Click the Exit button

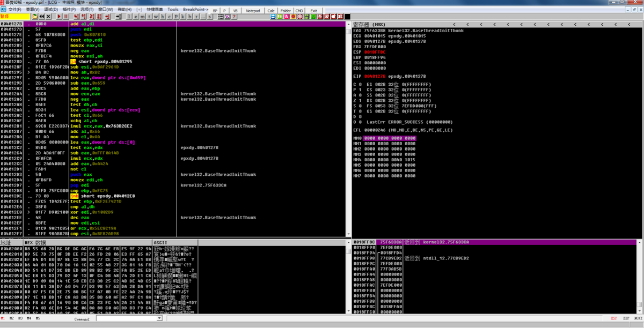tap(313, 10)
